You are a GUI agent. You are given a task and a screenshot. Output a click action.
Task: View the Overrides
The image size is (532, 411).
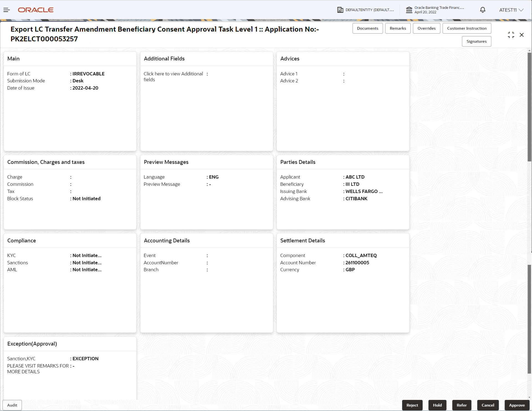[x=426, y=28]
